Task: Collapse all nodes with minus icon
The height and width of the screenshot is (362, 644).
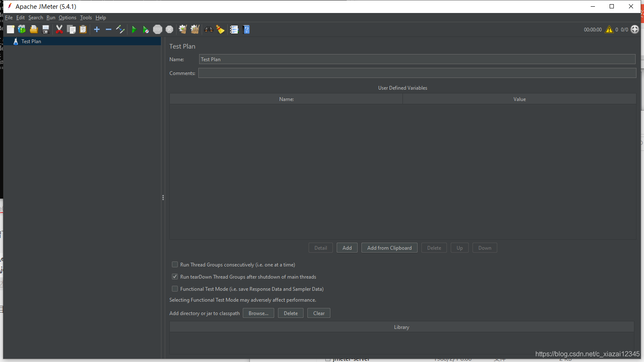Action: click(x=109, y=29)
